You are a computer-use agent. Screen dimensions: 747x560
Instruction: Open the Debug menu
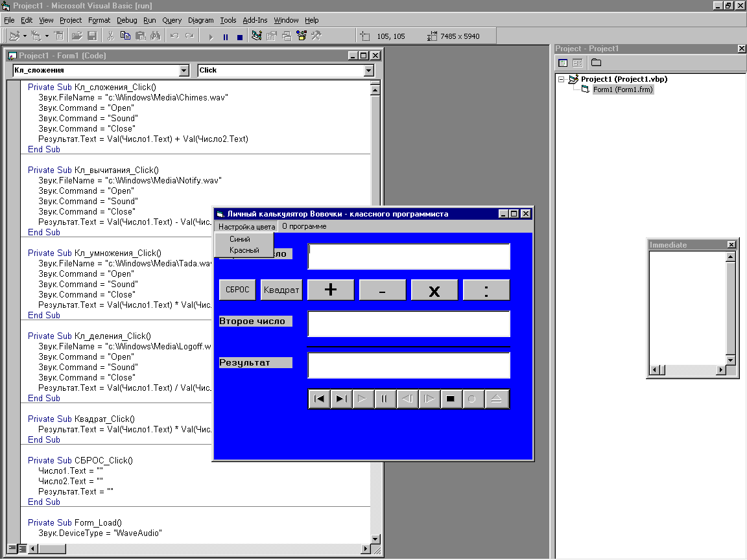126,20
